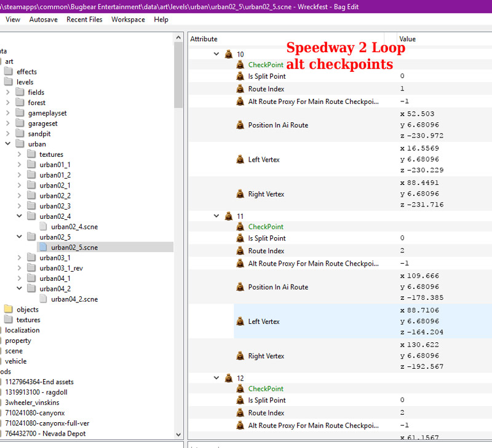Click the Alt Route Proxy value of node 11
This screenshot has width=492, height=448.
(405, 263)
